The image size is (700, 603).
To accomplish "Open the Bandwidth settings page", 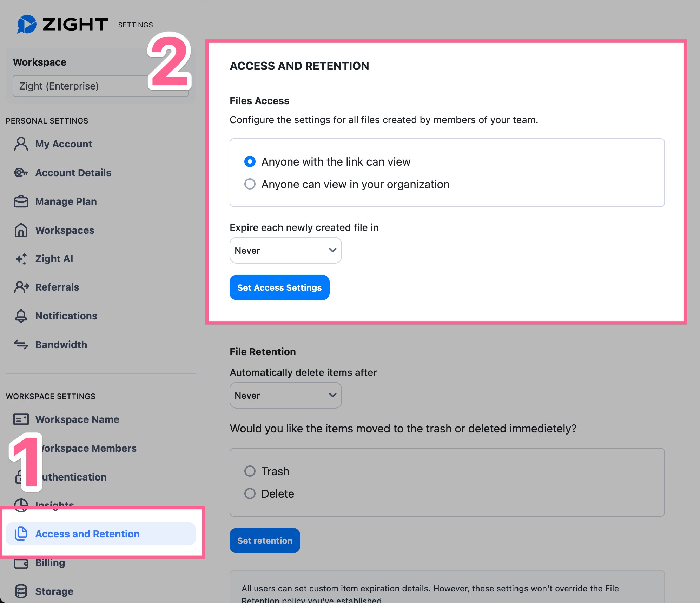I will point(61,345).
